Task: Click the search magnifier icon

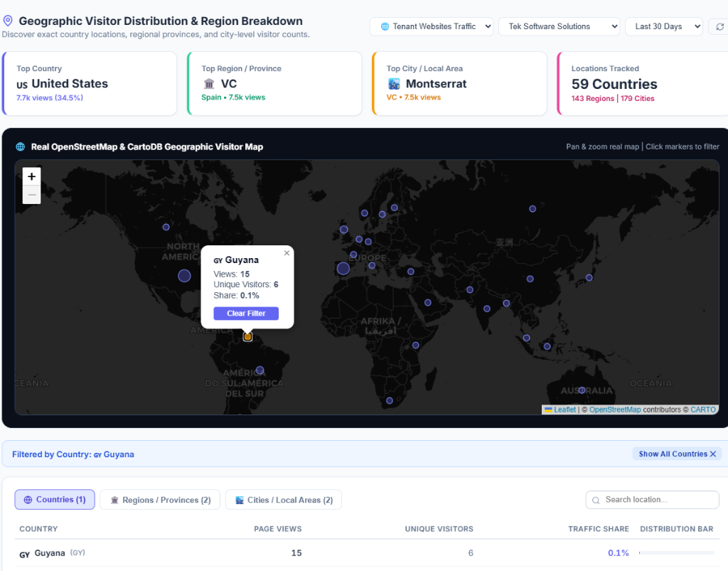Action: [x=596, y=500]
